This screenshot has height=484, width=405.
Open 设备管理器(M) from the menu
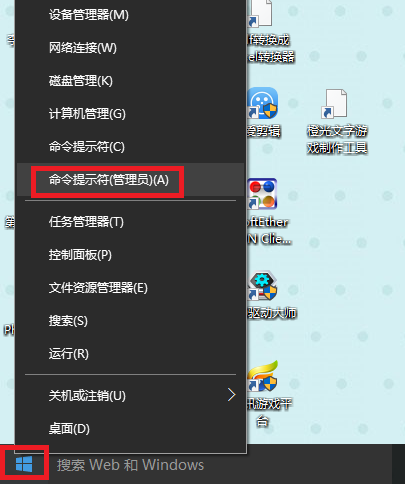(x=130, y=15)
